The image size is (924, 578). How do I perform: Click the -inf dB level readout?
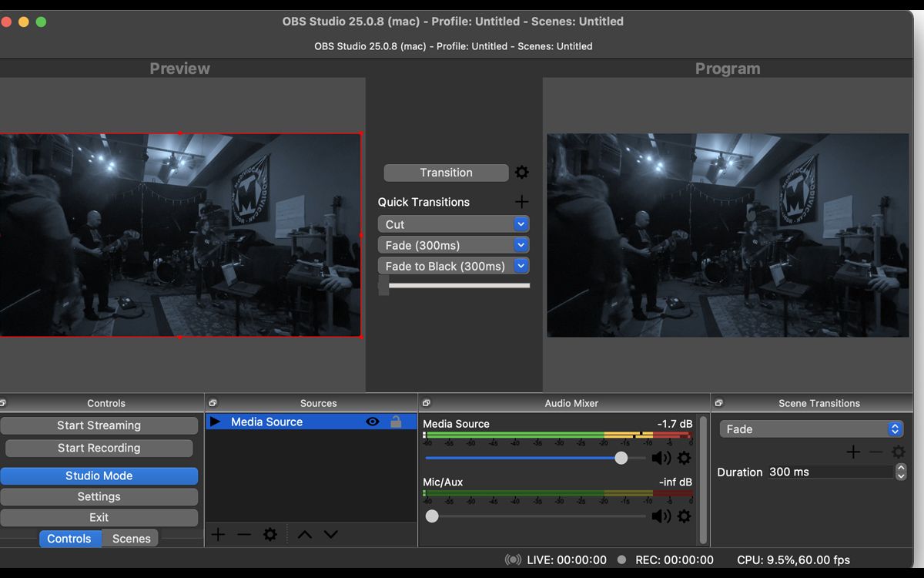pos(675,482)
